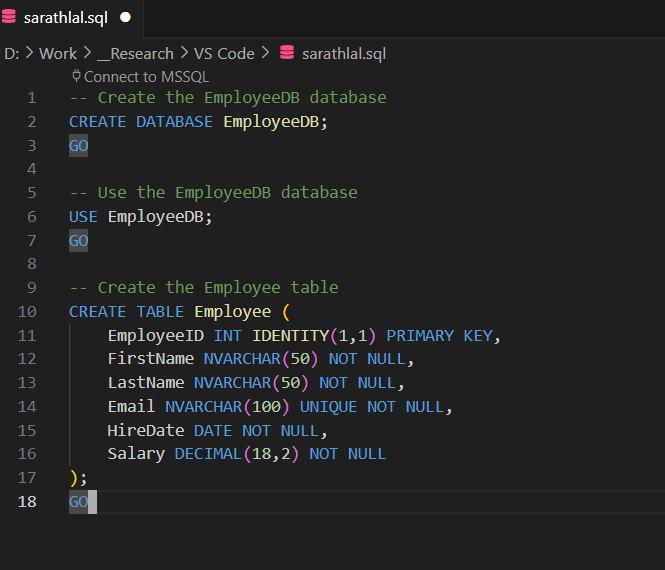The image size is (665, 570).
Task: Select the sarathlal.sql editor tab
Action: (64, 17)
